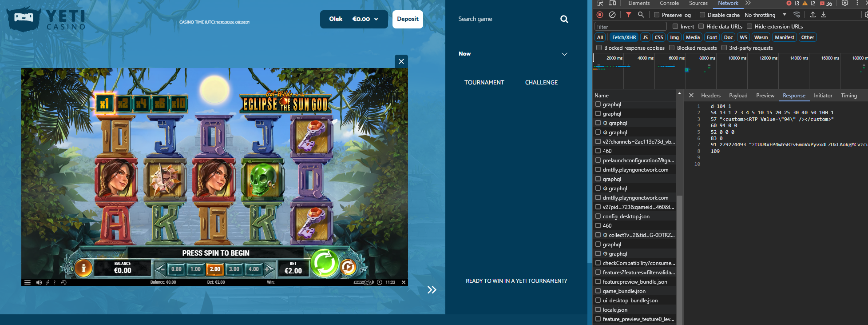Select the 0.80 bet value
Image resolution: width=868 pixels, height=325 pixels.
(176, 269)
